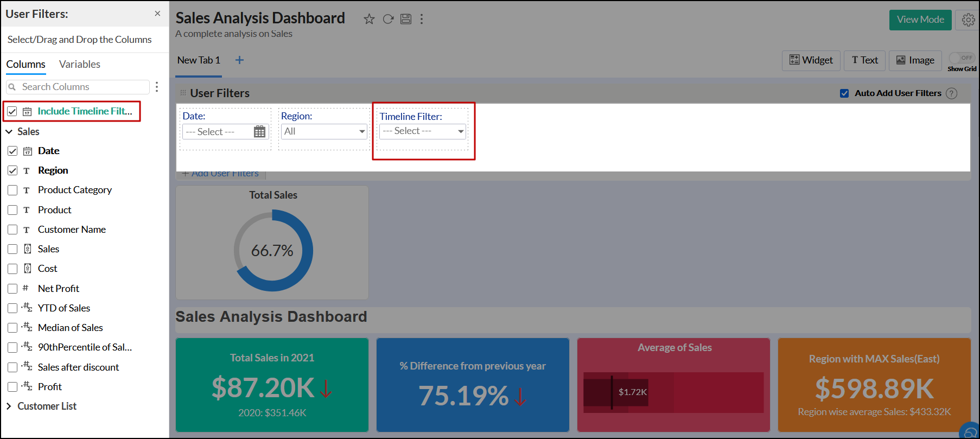The image size is (980, 439).
Task: Check the Median of Sales column
Action: (x=12, y=328)
